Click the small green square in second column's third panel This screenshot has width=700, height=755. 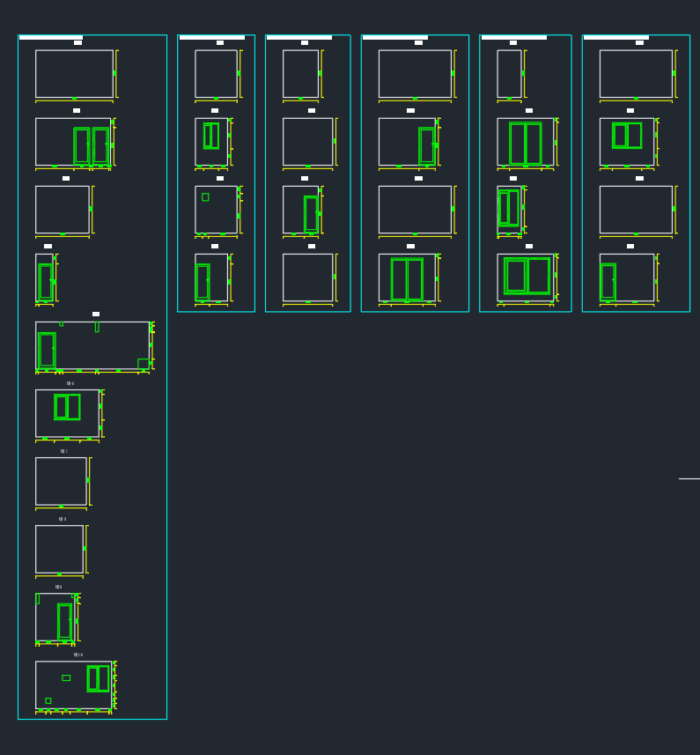pos(205,197)
